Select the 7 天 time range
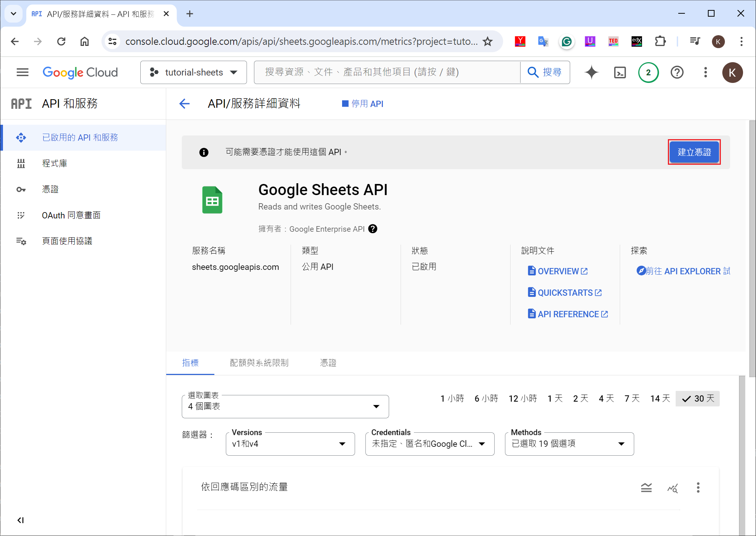 [x=632, y=399]
